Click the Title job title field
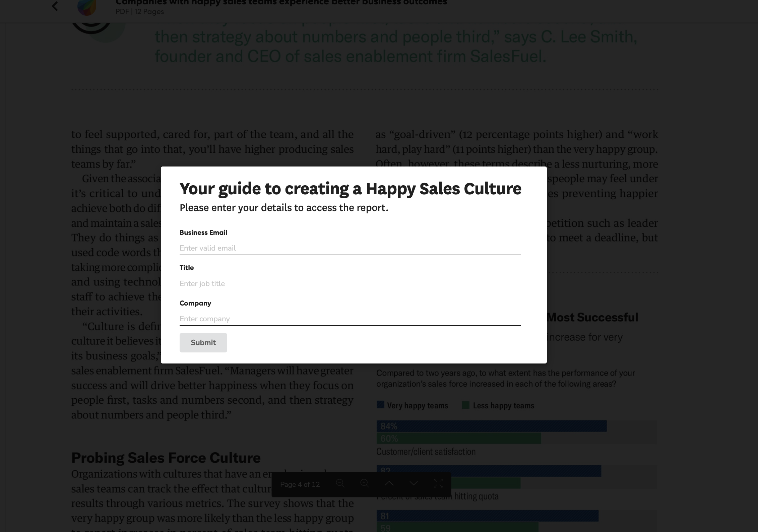The height and width of the screenshot is (532, 758). coord(350,284)
